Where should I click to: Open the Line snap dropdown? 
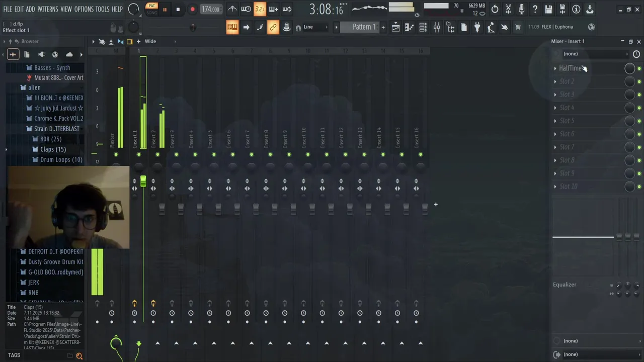coord(314,27)
